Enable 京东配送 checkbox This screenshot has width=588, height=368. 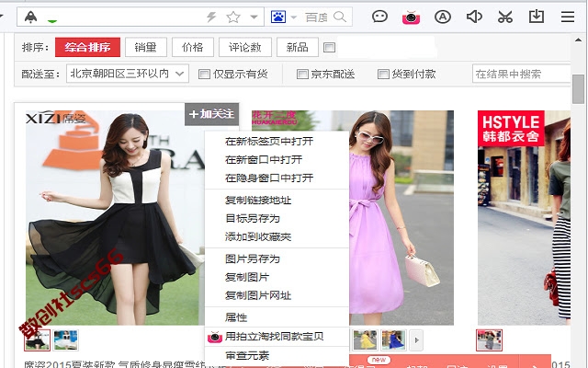pos(302,74)
